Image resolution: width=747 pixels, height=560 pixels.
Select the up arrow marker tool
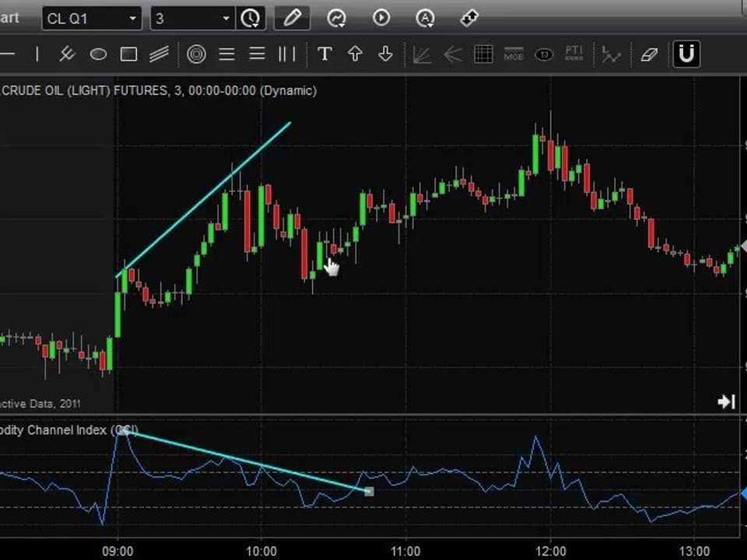[355, 54]
